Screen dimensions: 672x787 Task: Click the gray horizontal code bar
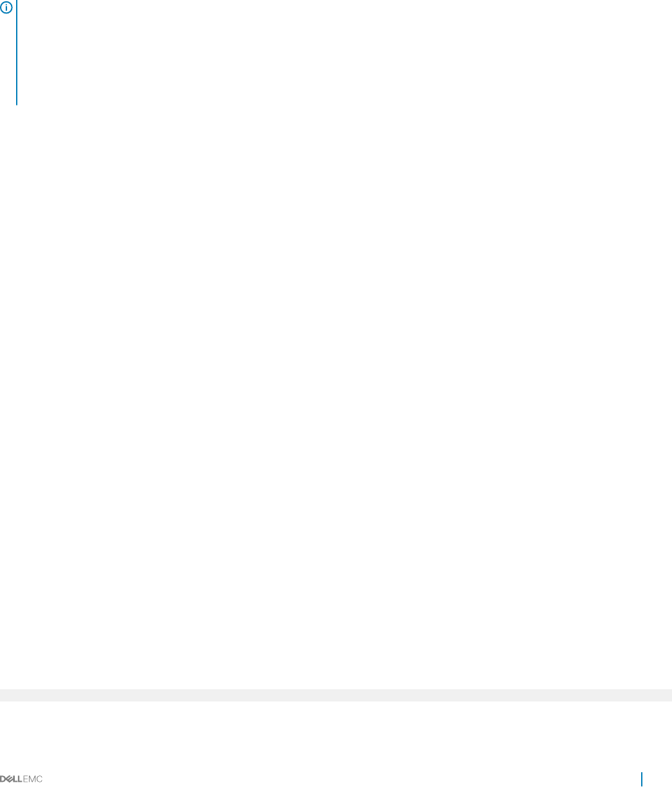tap(336, 694)
